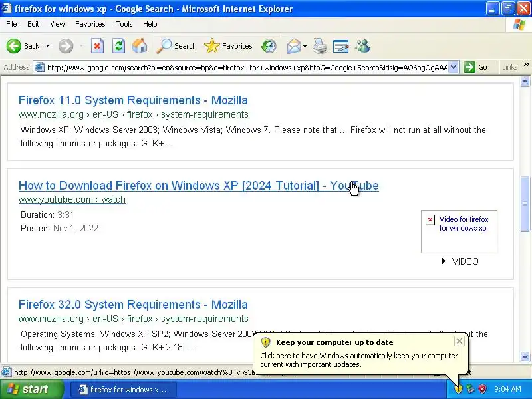532x399 pixels.
Task: Stop page loading with red X icon
Action: click(97, 46)
